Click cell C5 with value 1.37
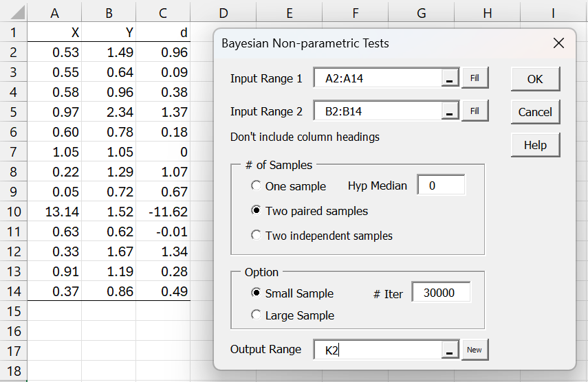The image size is (588, 382). tap(163, 112)
